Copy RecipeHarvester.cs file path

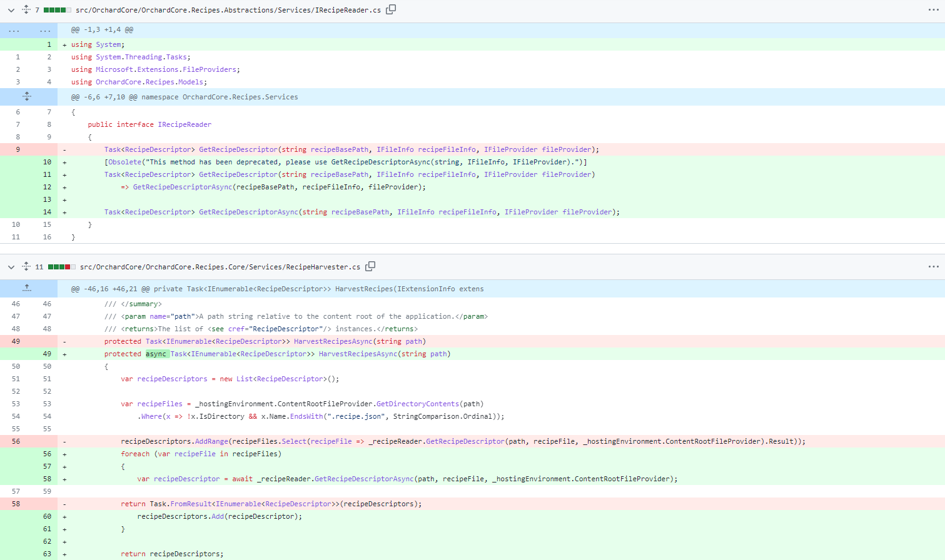pyautogui.click(x=370, y=266)
